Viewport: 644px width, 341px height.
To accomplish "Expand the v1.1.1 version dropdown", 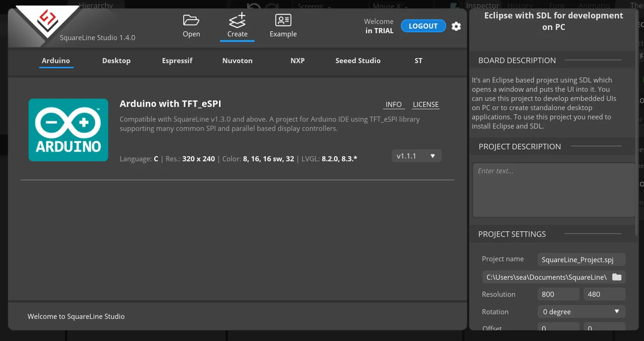I will pos(417,156).
